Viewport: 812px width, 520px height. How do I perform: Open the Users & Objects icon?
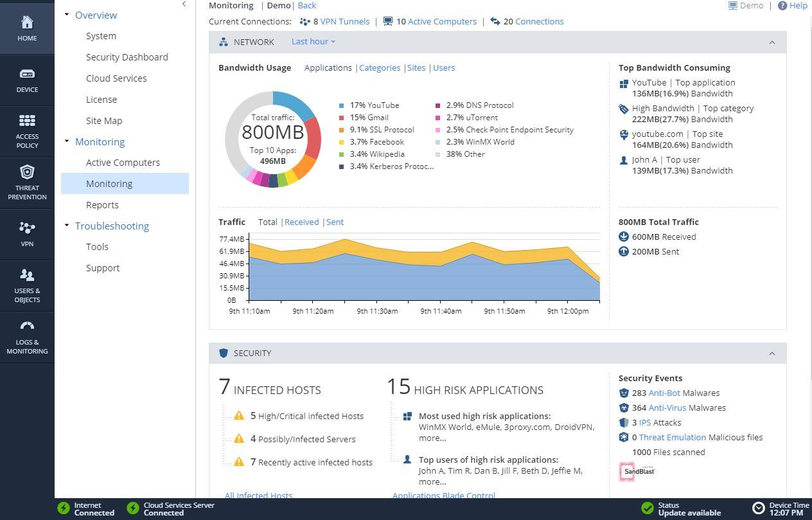[x=27, y=275]
